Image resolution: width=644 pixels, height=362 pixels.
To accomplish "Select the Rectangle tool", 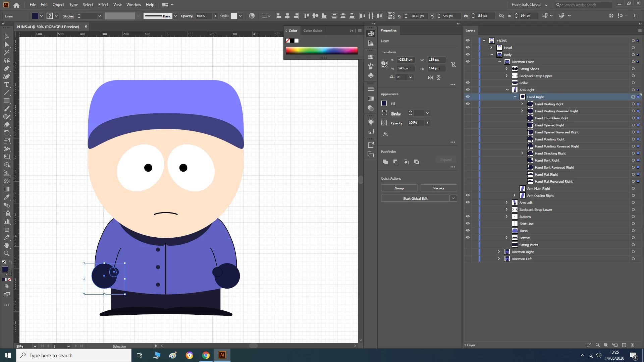I will pyautogui.click(x=6, y=101).
